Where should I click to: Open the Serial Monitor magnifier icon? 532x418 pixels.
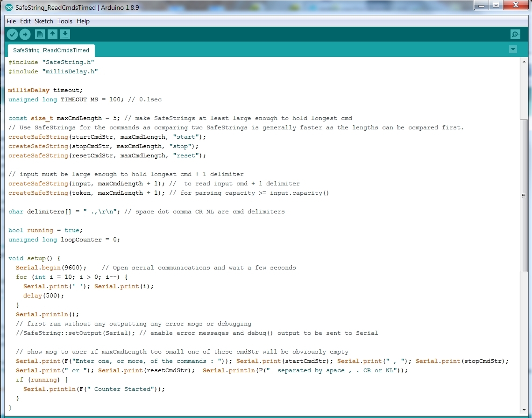click(514, 34)
